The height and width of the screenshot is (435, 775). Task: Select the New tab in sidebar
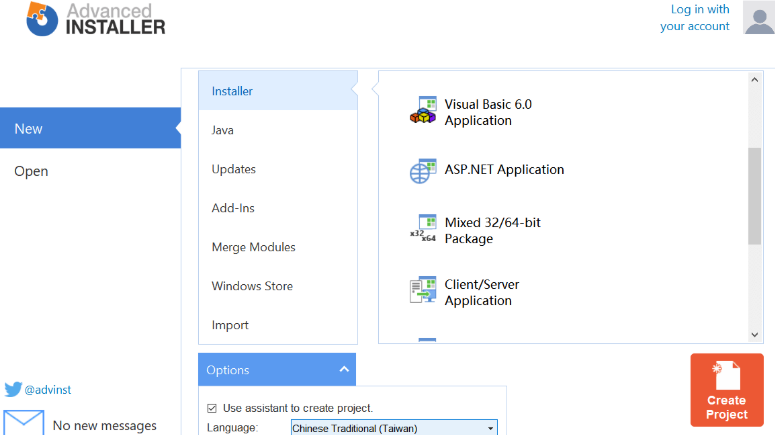(90, 128)
